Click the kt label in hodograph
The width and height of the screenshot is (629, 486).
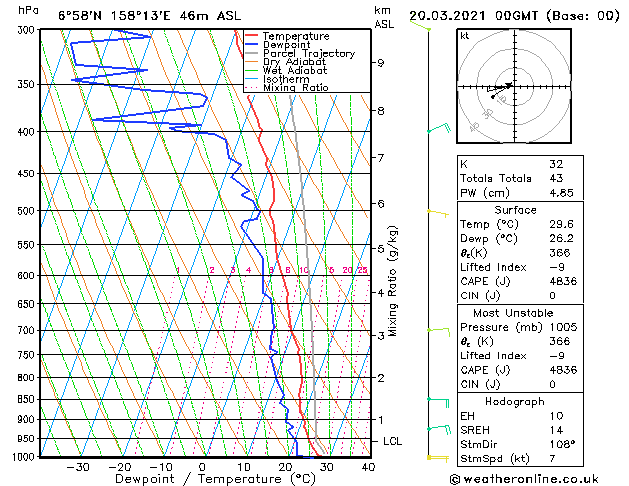pos(464,36)
